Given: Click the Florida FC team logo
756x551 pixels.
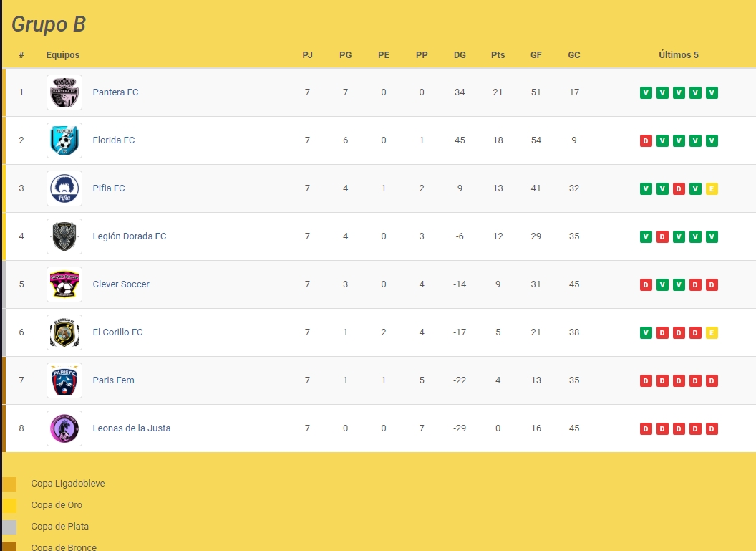Looking at the screenshot, I should (x=64, y=140).
